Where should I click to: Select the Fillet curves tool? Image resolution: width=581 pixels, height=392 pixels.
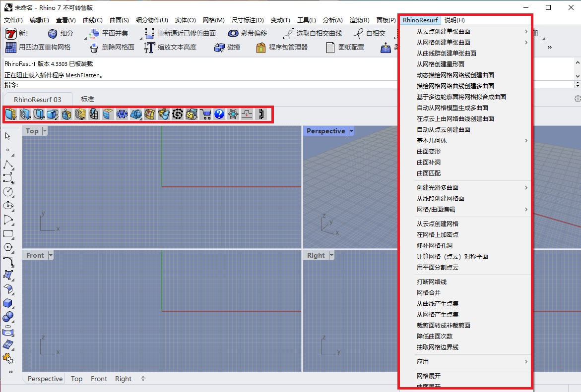point(8,261)
